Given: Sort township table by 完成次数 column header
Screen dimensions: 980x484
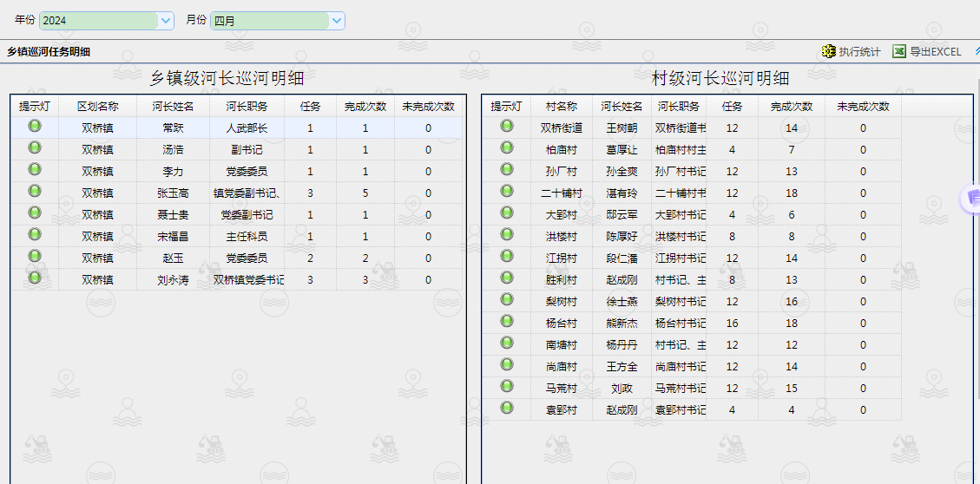Looking at the screenshot, I should (x=365, y=107).
